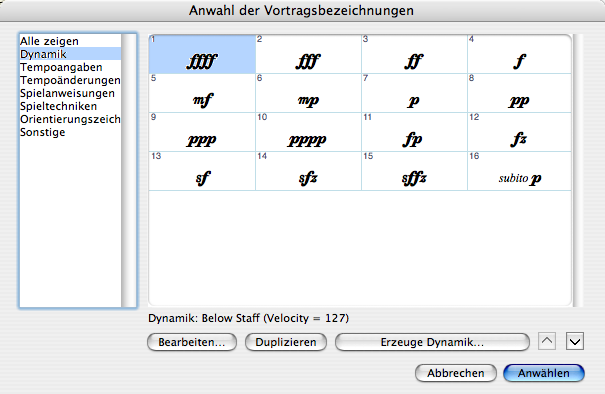605x394 pixels.
Task: Choose the fp fortepiano marking
Action: tap(414, 132)
